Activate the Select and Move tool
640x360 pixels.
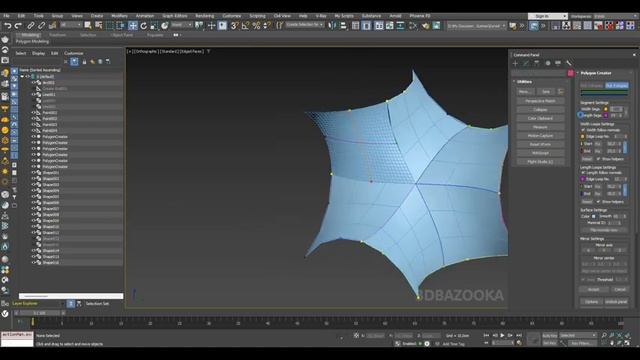[x=133, y=25]
